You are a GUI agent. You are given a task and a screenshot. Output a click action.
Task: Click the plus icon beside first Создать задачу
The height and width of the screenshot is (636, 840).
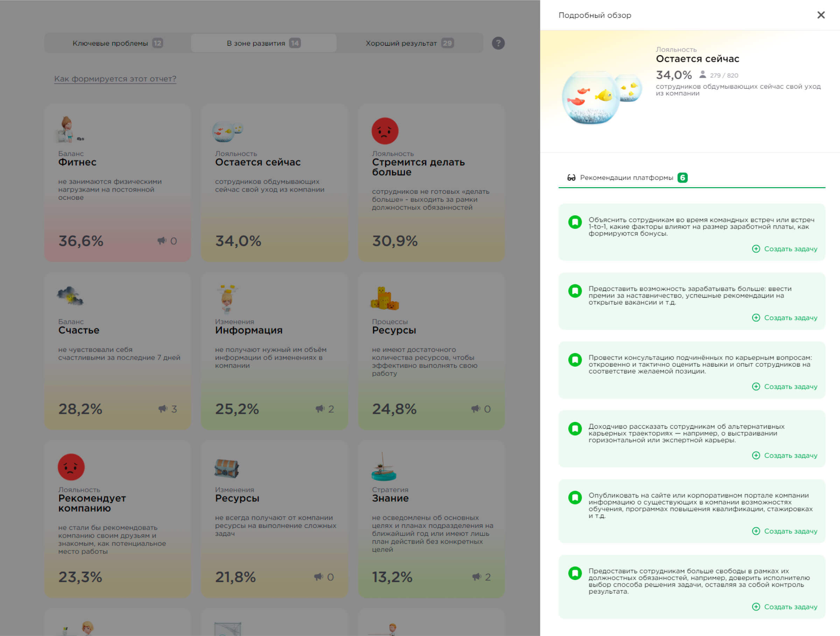point(756,249)
